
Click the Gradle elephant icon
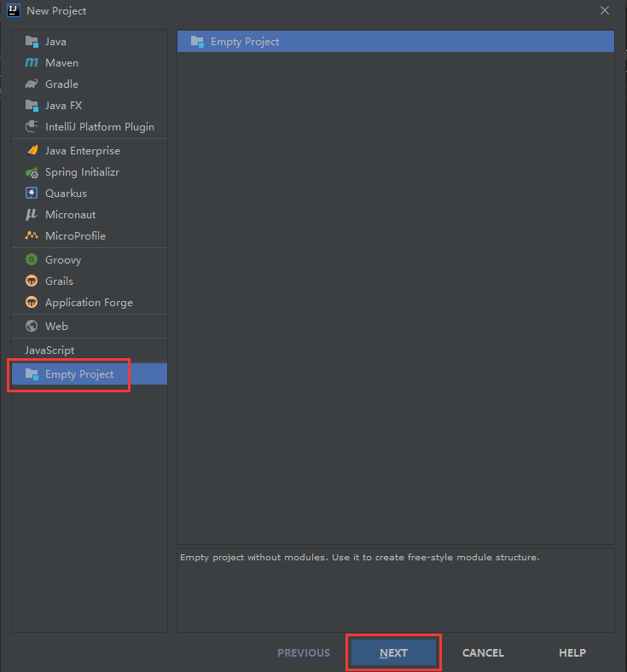click(x=32, y=84)
